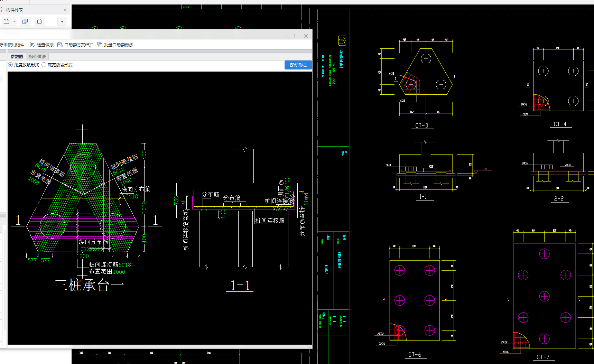Click the 1200 dimension value
The height and width of the screenshot is (364, 594).
pos(83,256)
